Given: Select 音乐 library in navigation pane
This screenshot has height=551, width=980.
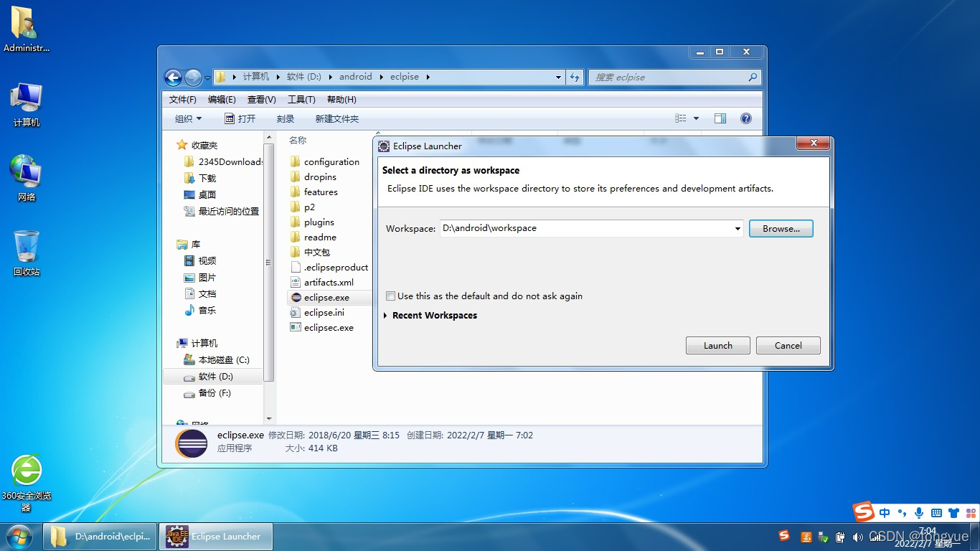Looking at the screenshot, I should [199, 310].
